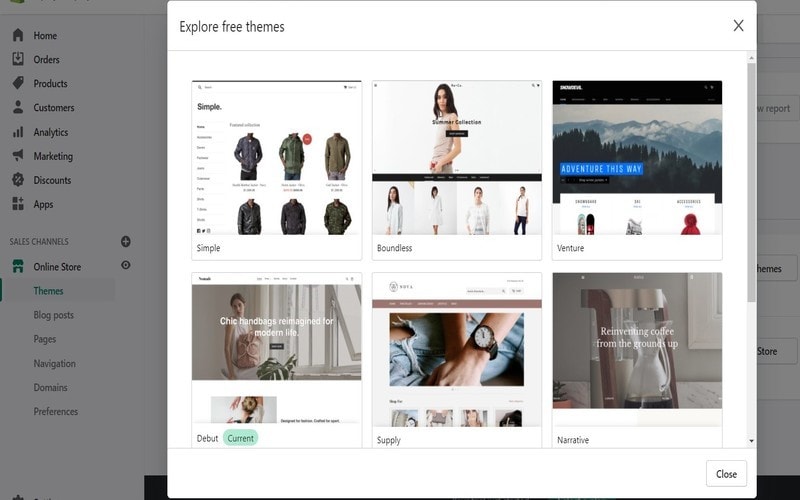
Task: Go to Marketing section
Action: coord(53,156)
